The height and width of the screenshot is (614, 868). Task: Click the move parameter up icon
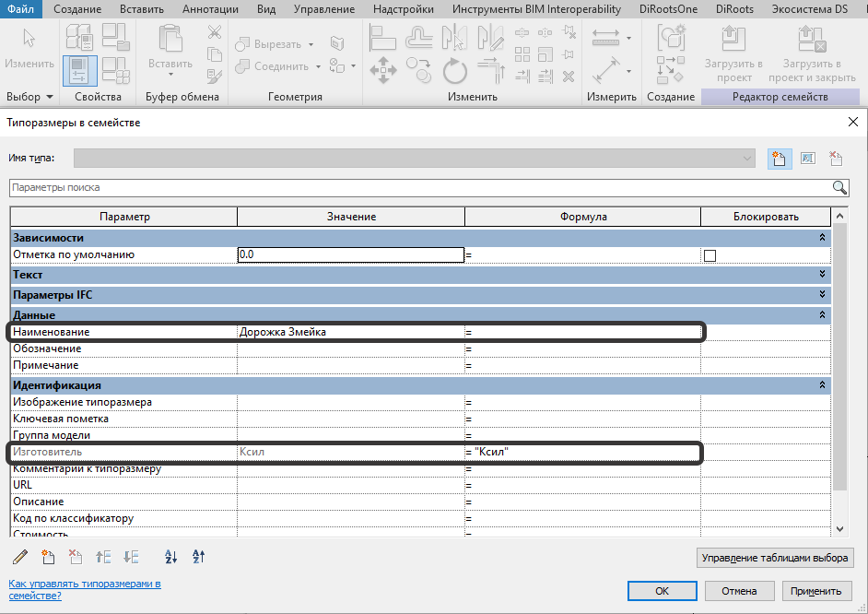click(x=103, y=557)
